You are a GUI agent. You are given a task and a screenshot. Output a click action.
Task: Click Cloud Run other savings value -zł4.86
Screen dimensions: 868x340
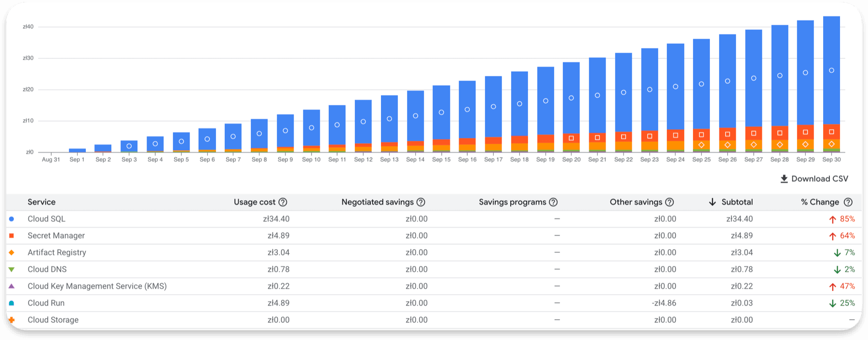click(x=664, y=303)
